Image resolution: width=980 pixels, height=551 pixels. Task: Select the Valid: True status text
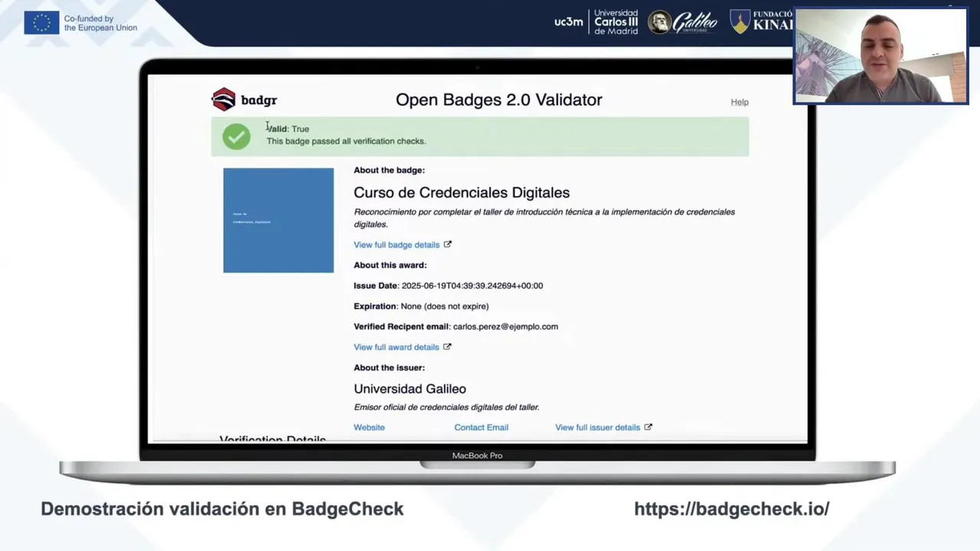[x=288, y=129]
